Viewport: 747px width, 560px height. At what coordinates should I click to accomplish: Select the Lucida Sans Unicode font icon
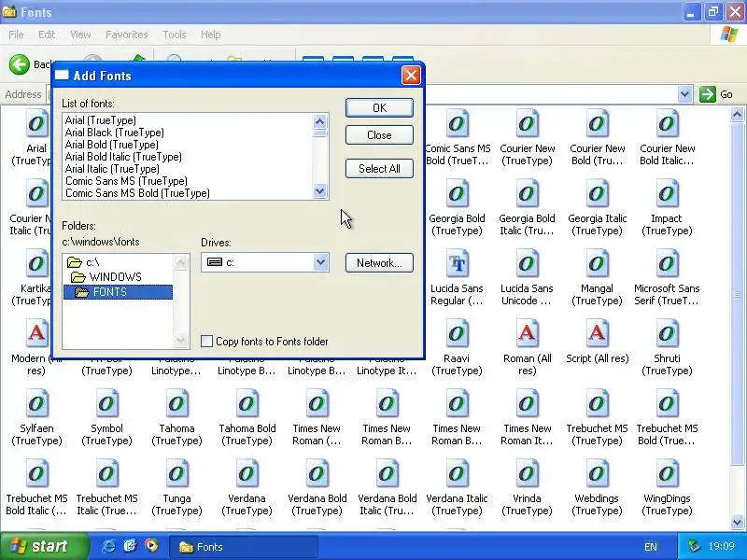(527, 264)
